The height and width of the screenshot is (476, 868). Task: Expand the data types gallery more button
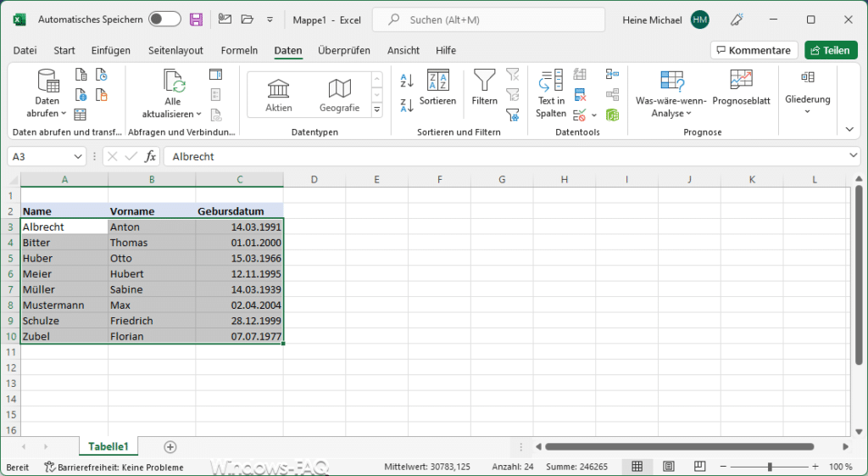pos(377,109)
